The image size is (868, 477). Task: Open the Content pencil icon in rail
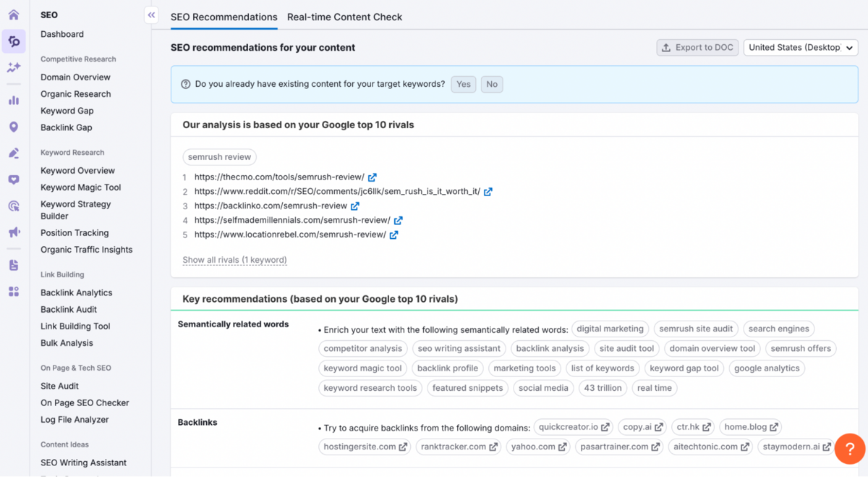point(13,153)
